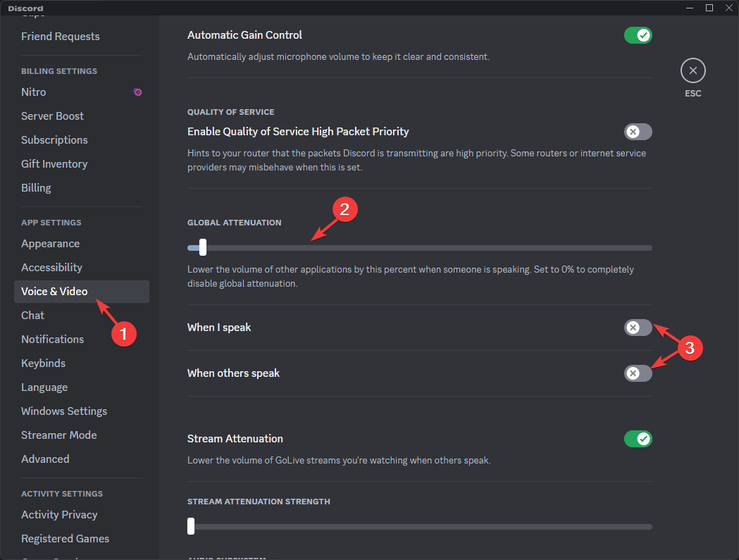View your Gift Inventory
The width and height of the screenshot is (739, 560).
(x=54, y=163)
